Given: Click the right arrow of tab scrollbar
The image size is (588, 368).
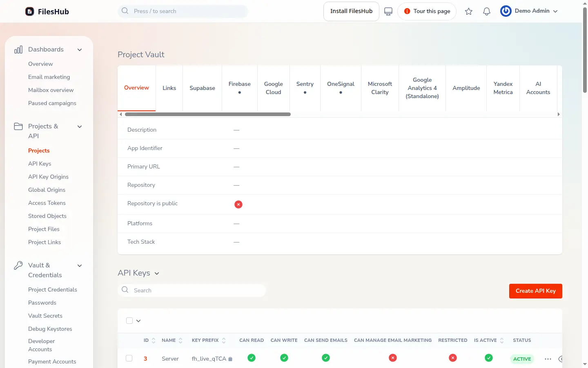Looking at the screenshot, I should point(559,114).
